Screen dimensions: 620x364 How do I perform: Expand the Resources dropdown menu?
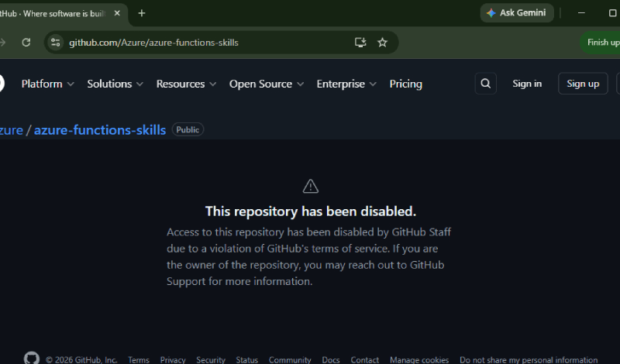tap(186, 84)
